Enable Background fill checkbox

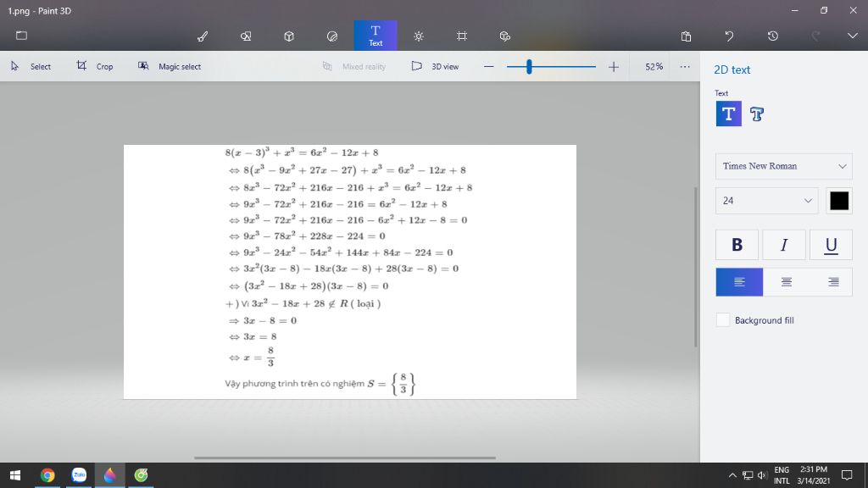[723, 319]
